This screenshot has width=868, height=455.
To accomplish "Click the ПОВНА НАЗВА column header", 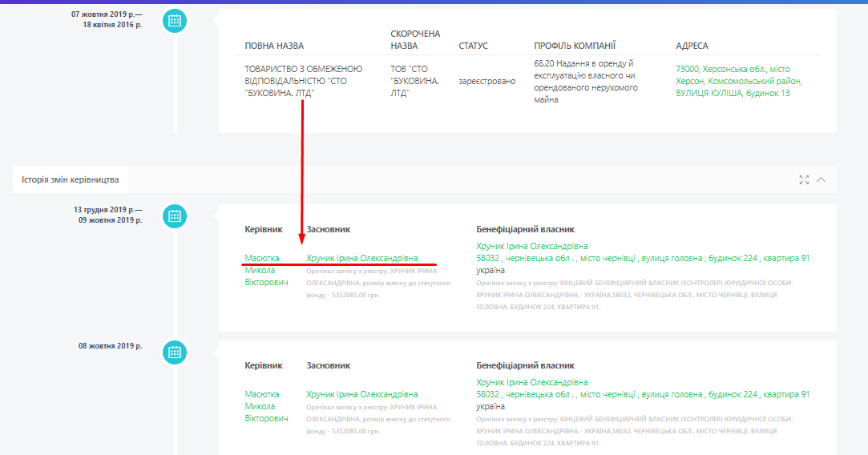I will pyautogui.click(x=274, y=46).
